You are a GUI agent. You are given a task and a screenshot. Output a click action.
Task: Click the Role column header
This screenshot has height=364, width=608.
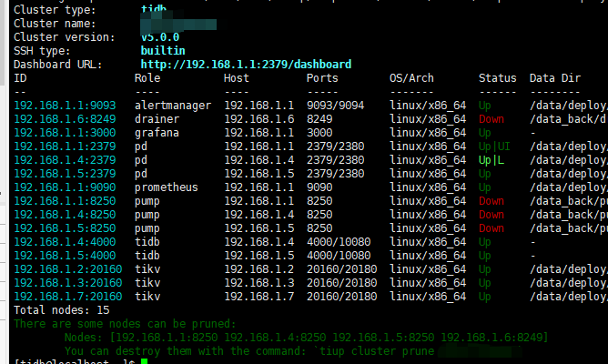point(147,78)
